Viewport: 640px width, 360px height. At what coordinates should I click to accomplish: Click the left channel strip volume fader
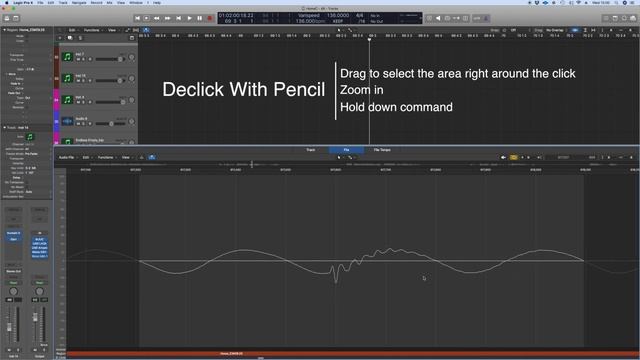tap(9, 327)
